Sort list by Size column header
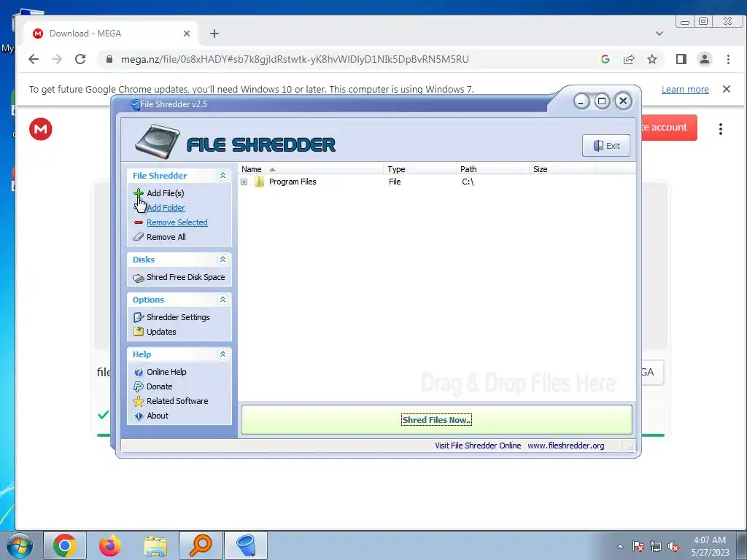 [x=562, y=169]
